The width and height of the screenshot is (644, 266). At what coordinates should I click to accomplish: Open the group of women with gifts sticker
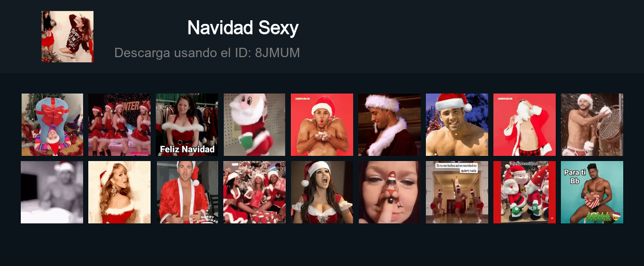pyautogui.click(x=254, y=192)
